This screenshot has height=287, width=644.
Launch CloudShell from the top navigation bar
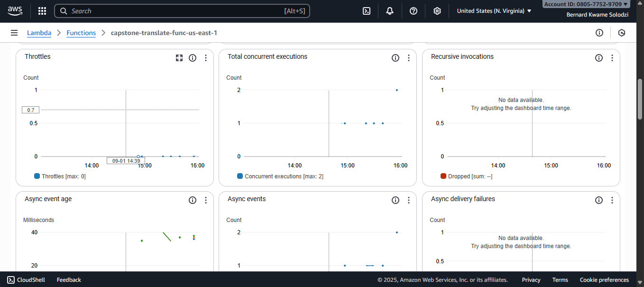[x=367, y=11]
